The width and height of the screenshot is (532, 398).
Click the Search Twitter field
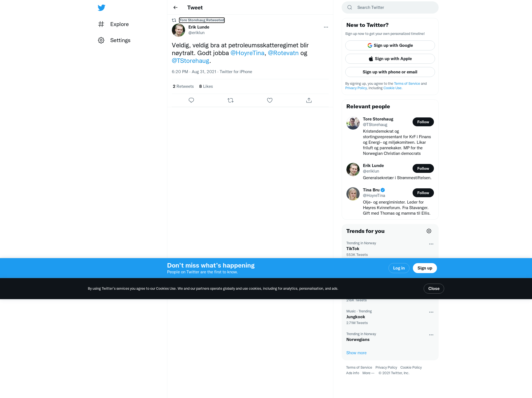(390, 7)
